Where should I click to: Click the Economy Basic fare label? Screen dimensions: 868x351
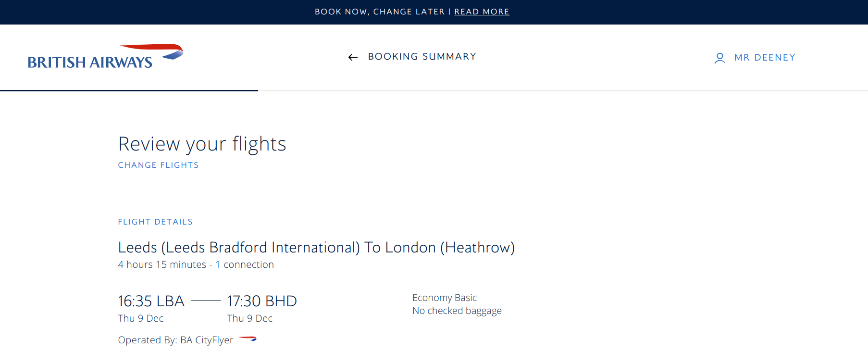tap(445, 298)
